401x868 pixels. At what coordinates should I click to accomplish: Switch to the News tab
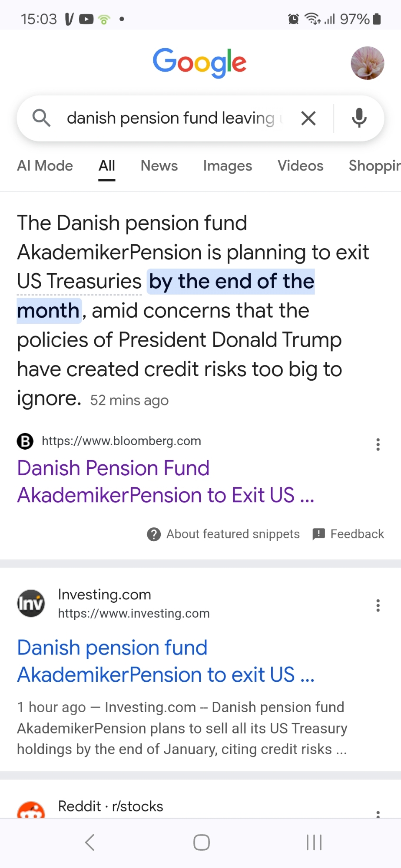(x=159, y=166)
